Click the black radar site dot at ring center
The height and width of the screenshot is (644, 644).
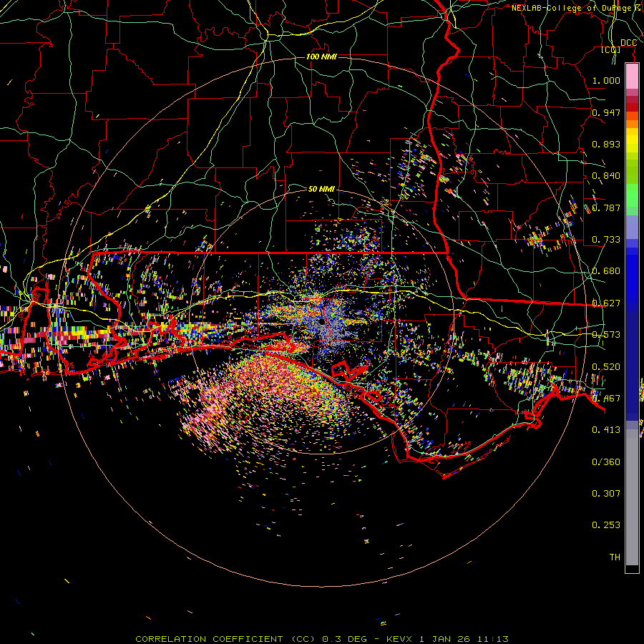tap(321, 321)
